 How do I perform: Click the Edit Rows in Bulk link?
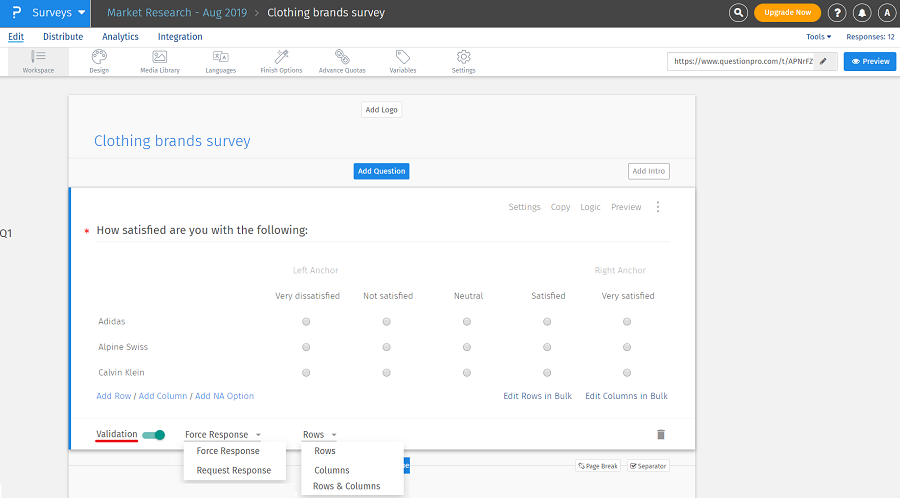pyautogui.click(x=538, y=396)
